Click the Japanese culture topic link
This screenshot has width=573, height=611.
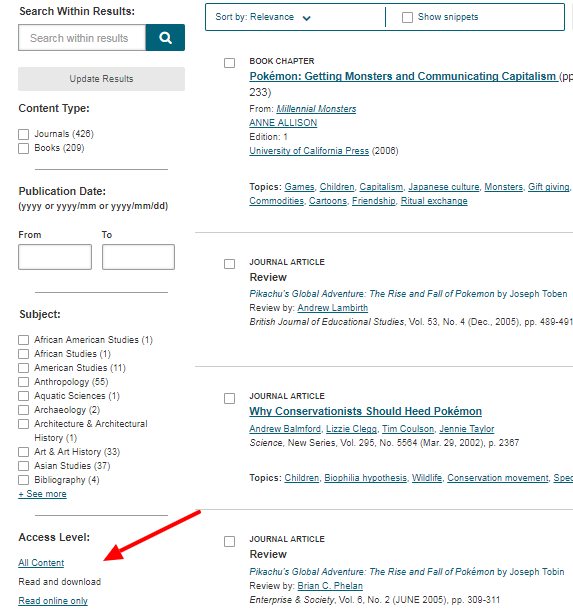coord(444,187)
